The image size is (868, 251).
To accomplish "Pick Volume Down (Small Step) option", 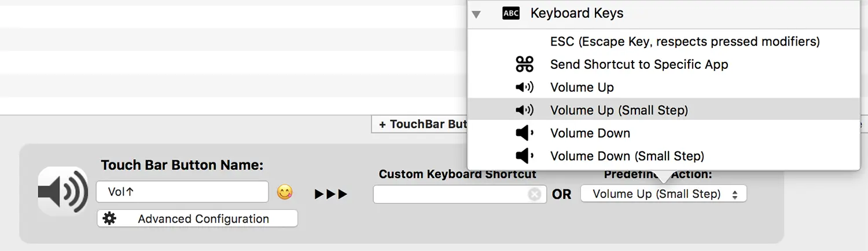I will [627, 156].
